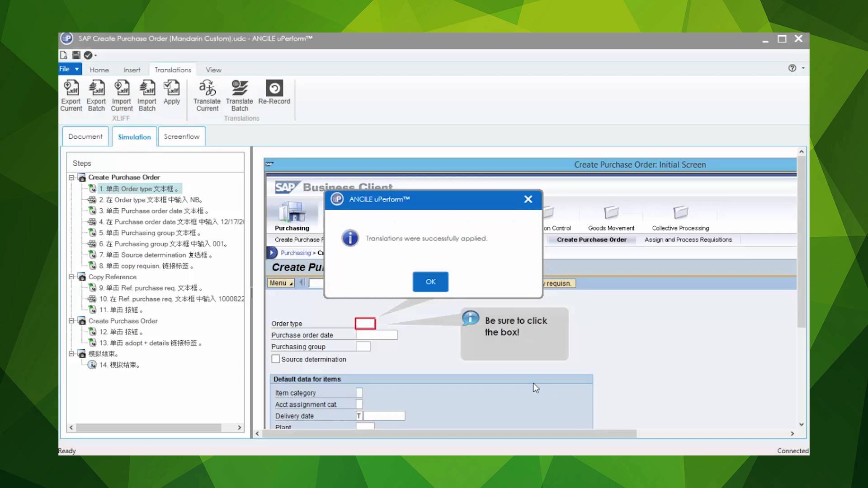Image resolution: width=868 pixels, height=488 pixels.
Task: Click the Order type input field
Action: click(x=365, y=324)
